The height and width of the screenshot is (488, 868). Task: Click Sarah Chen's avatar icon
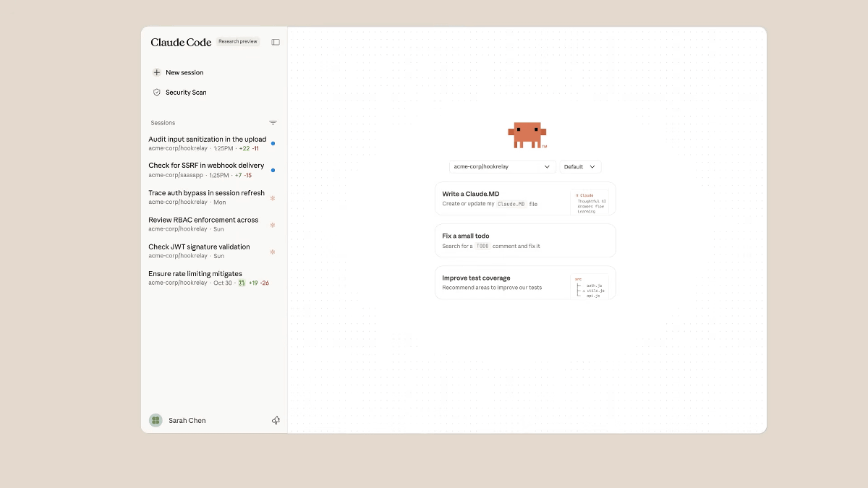(156, 420)
